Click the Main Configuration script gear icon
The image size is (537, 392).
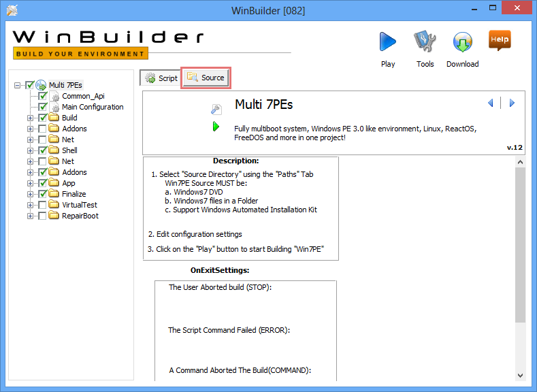click(55, 107)
